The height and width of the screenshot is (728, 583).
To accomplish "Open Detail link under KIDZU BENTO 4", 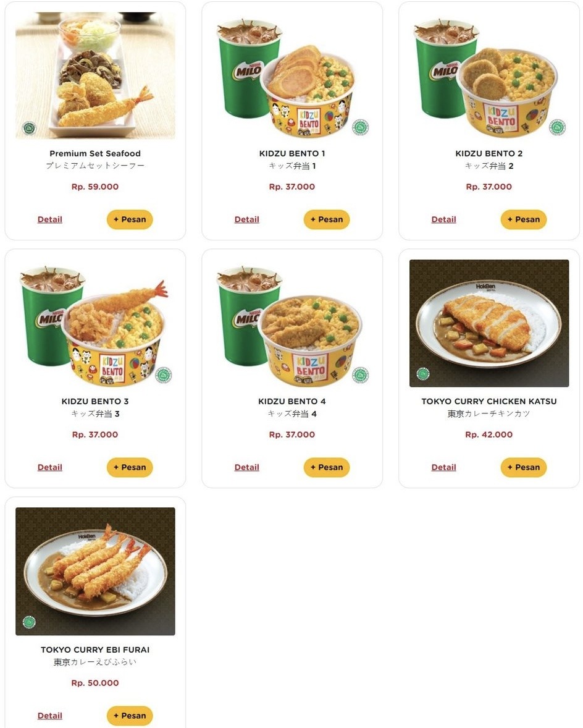I will click(x=247, y=468).
